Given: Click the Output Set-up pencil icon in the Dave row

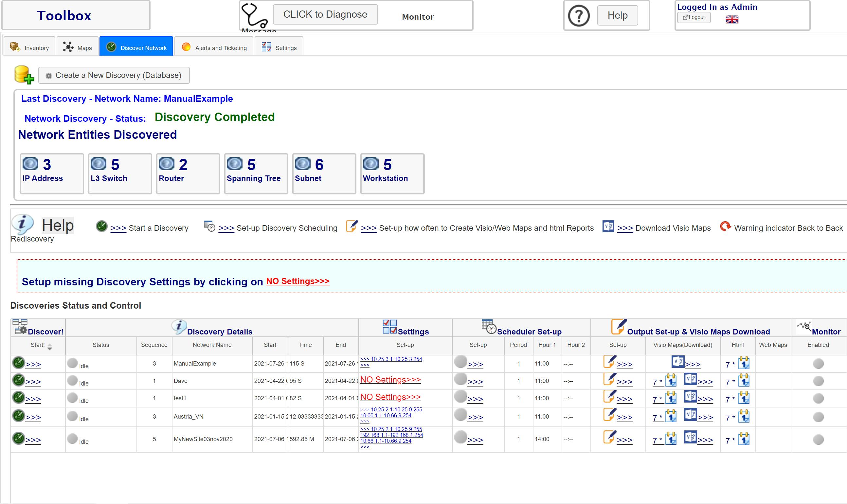Looking at the screenshot, I should 610,379.
